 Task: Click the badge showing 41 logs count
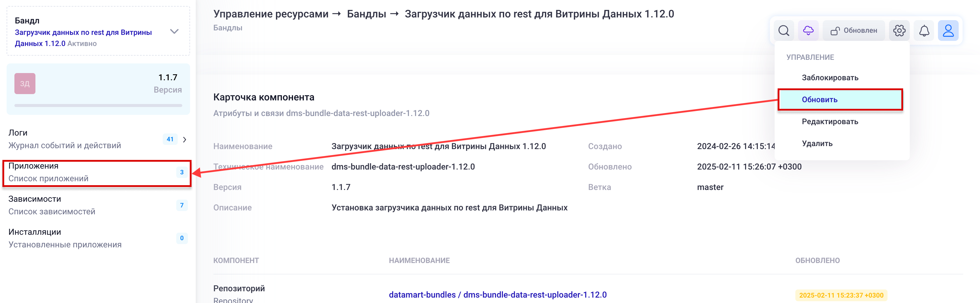tap(171, 139)
